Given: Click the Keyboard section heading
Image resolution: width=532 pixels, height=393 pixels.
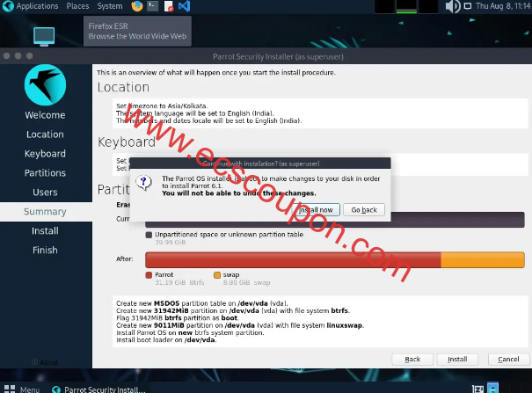Looking at the screenshot, I should click(x=127, y=142).
